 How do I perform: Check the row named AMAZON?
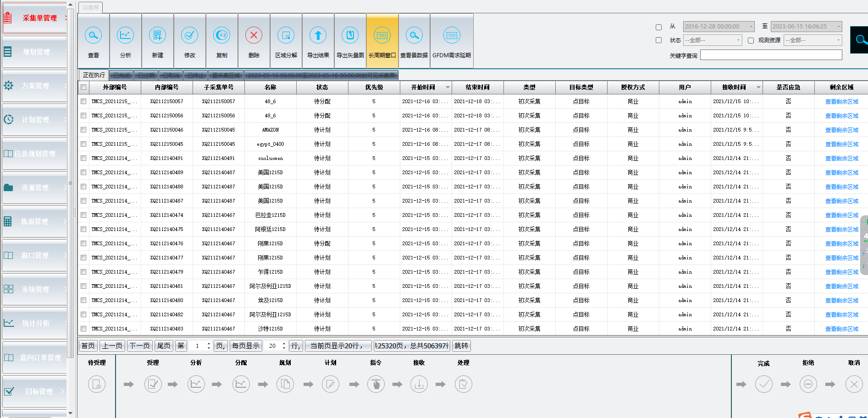point(83,130)
